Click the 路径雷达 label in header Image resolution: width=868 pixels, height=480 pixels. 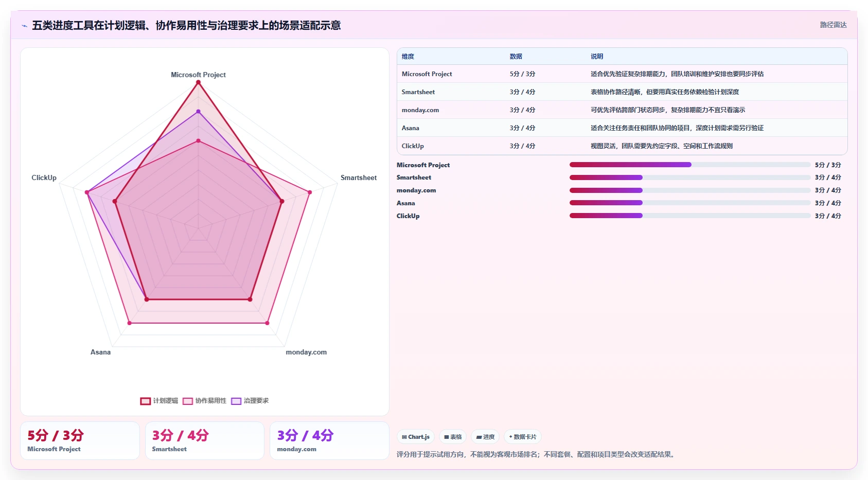pos(833,25)
